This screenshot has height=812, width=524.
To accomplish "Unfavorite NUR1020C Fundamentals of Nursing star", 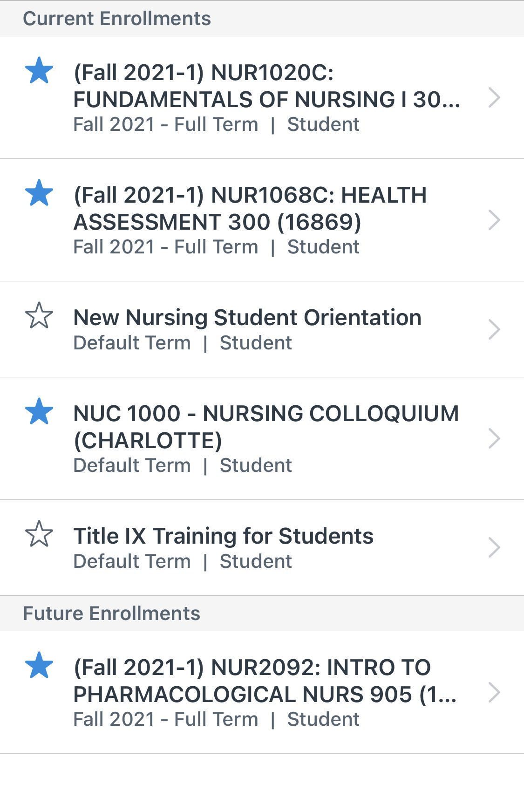I will click(x=39, y=71).
